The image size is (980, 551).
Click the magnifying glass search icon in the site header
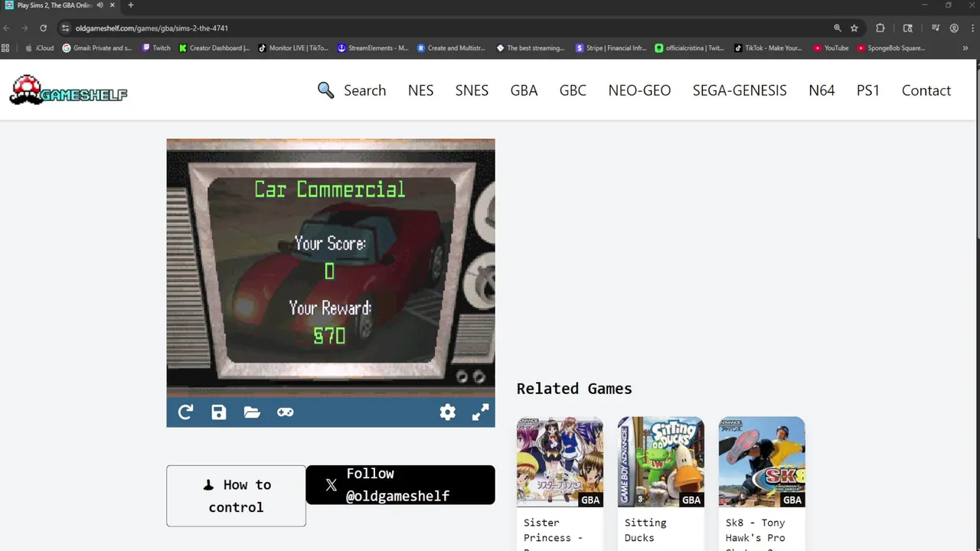tap(326, 90)
